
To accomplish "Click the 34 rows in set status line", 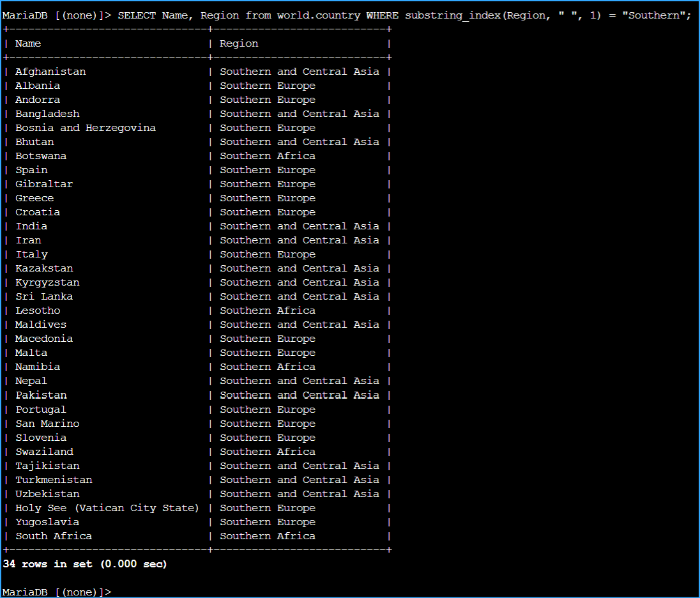I will (x=84, y=563).
